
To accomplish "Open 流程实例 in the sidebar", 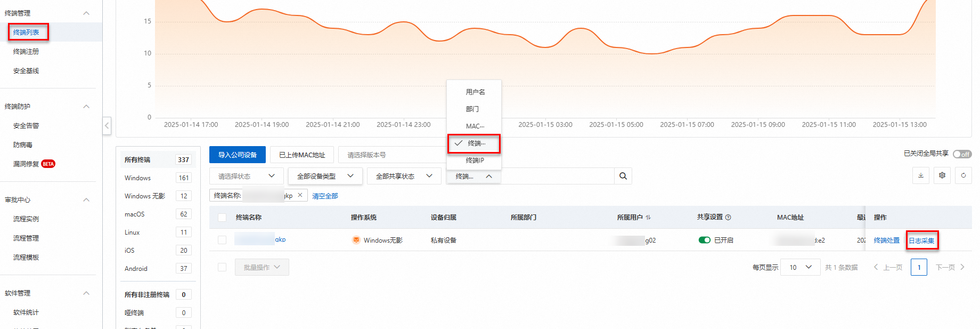I will pyautogui.click(x=26, y=219).
